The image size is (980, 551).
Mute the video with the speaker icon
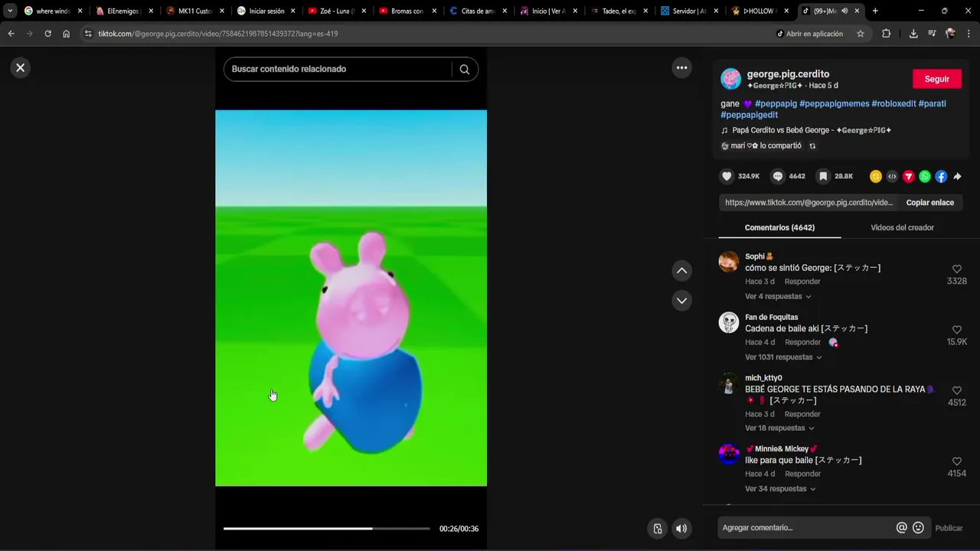(x=681, y=528)
